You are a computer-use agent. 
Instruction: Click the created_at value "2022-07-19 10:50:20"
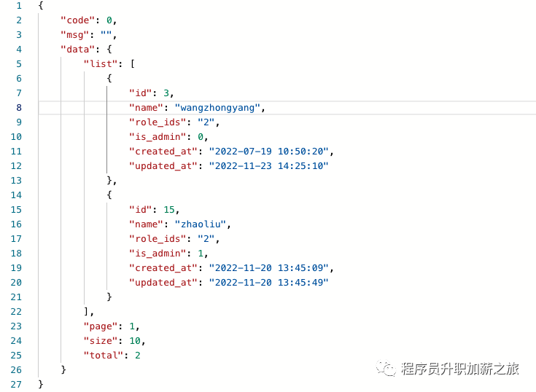point(271,151)
